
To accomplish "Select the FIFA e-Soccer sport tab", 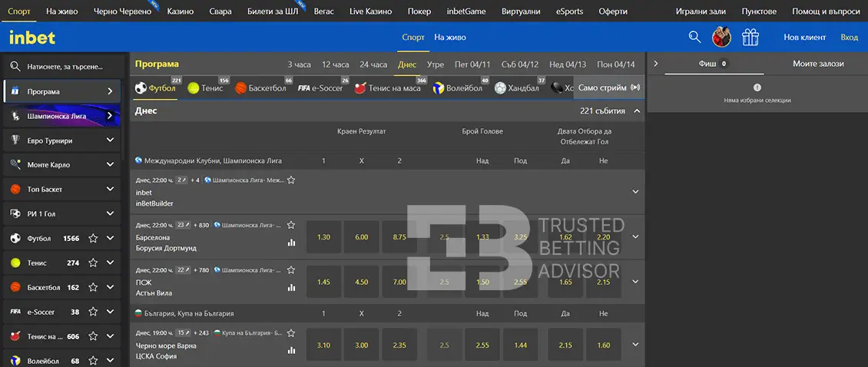I will pos(321,88).
